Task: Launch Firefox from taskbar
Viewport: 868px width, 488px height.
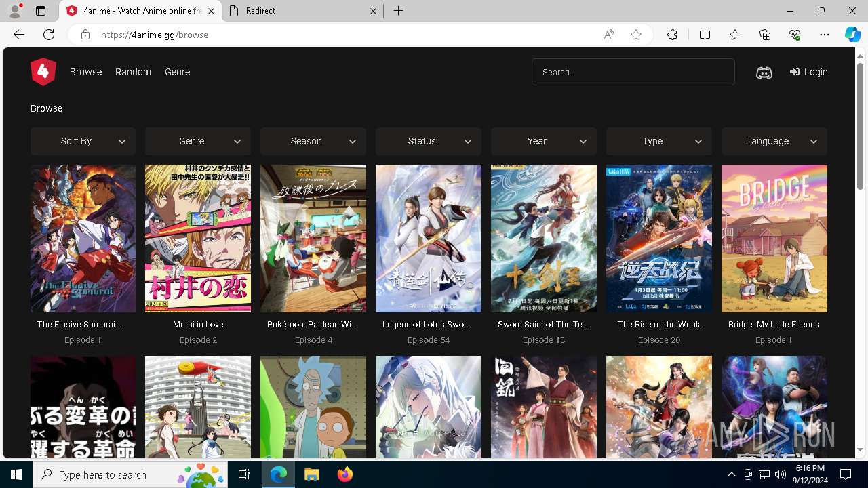Action: [x=344, y=474]
